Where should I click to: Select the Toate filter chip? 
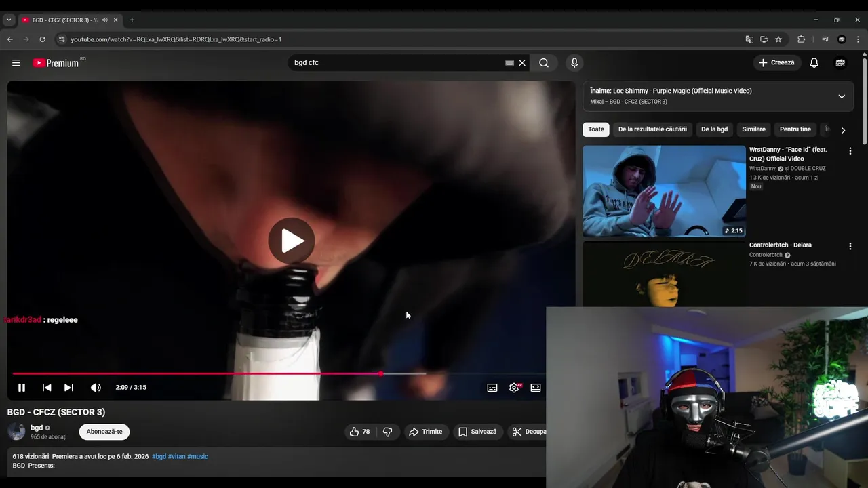point(596,129)
